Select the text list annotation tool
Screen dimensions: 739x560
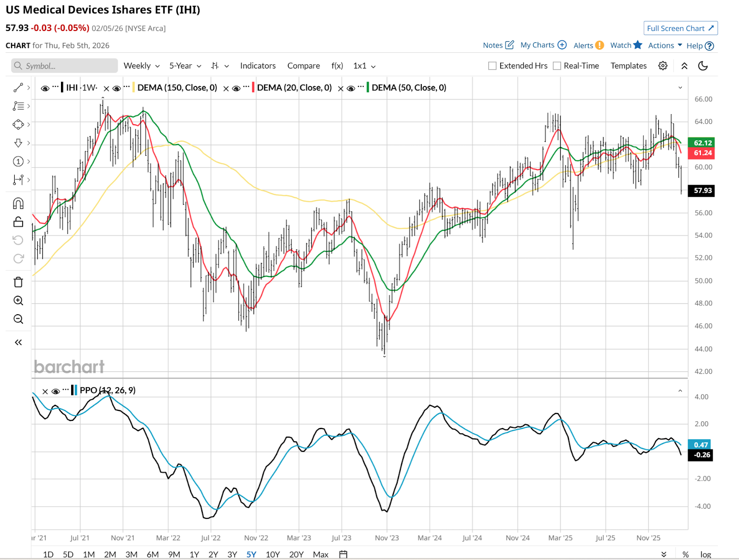[18, 106]
